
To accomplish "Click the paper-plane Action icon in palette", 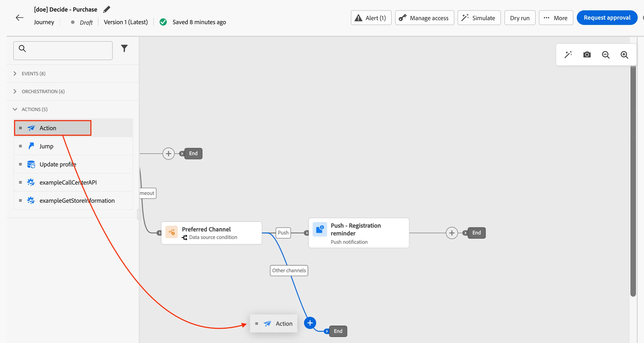I will 31,128.
